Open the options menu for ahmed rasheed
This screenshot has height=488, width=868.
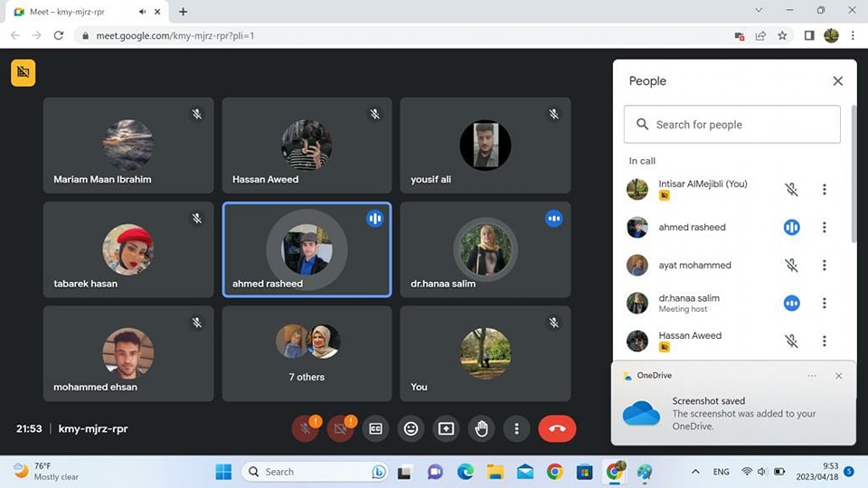pyautogui.click(x=824, y=228)
